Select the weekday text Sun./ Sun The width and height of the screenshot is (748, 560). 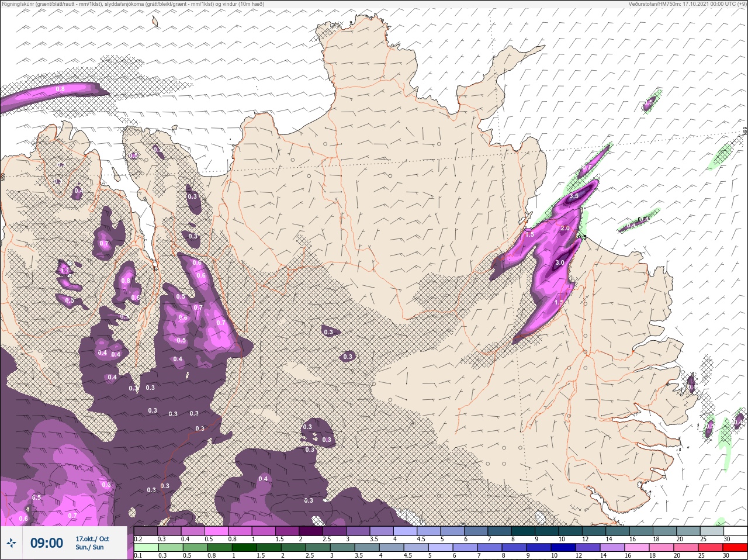(89, 547)
